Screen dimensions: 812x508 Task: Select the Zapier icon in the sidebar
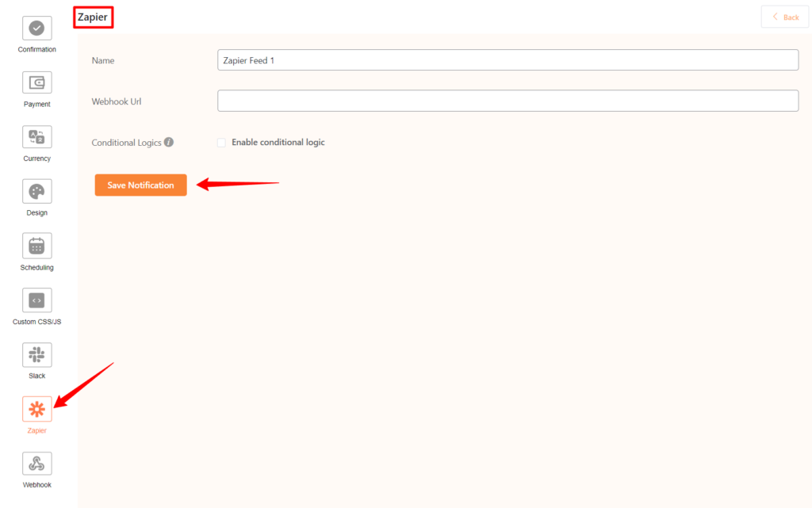tap(36, 409)
